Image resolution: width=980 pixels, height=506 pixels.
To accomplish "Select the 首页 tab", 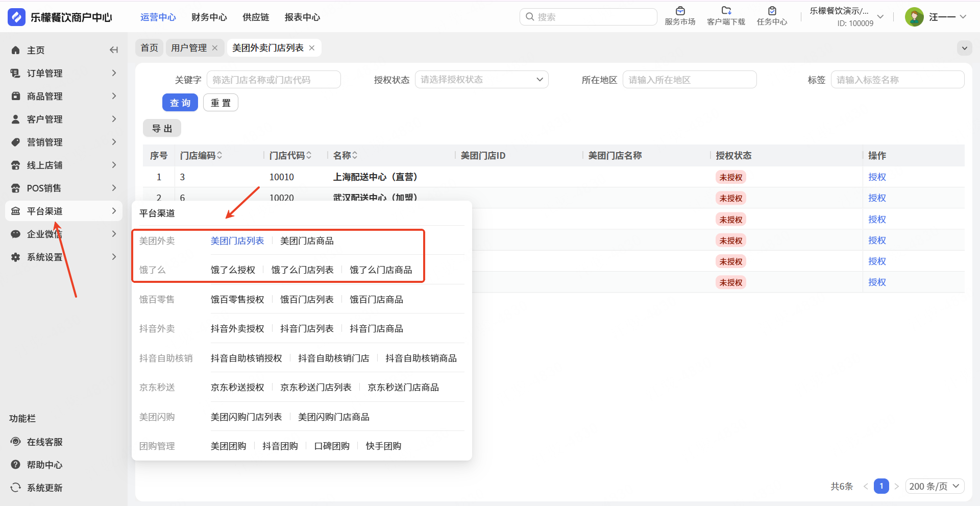I will click(x=150, y=47).
